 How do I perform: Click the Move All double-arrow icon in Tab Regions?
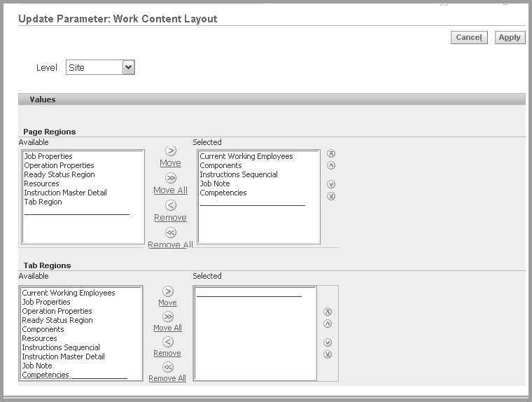click(x=168, y=317)
